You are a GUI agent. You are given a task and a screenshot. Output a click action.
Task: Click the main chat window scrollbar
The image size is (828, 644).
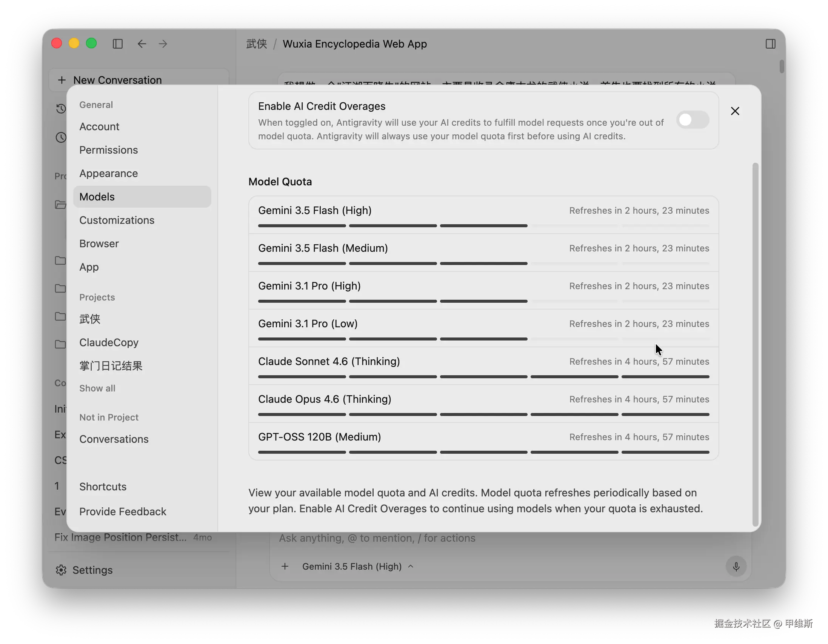pyautogui.click(x=781, y=67)
